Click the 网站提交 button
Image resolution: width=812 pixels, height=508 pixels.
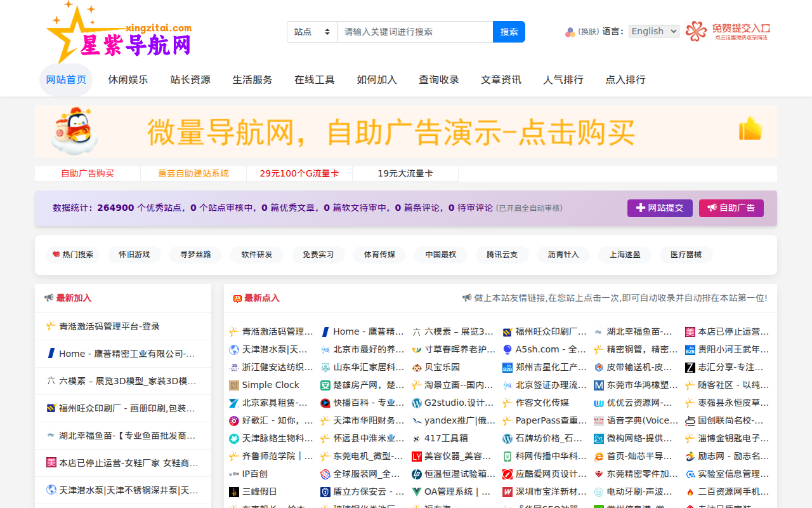click(660, 208)
